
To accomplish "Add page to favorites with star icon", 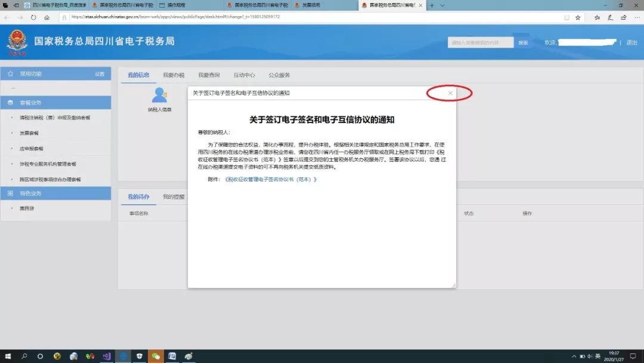I will point(577,17).
